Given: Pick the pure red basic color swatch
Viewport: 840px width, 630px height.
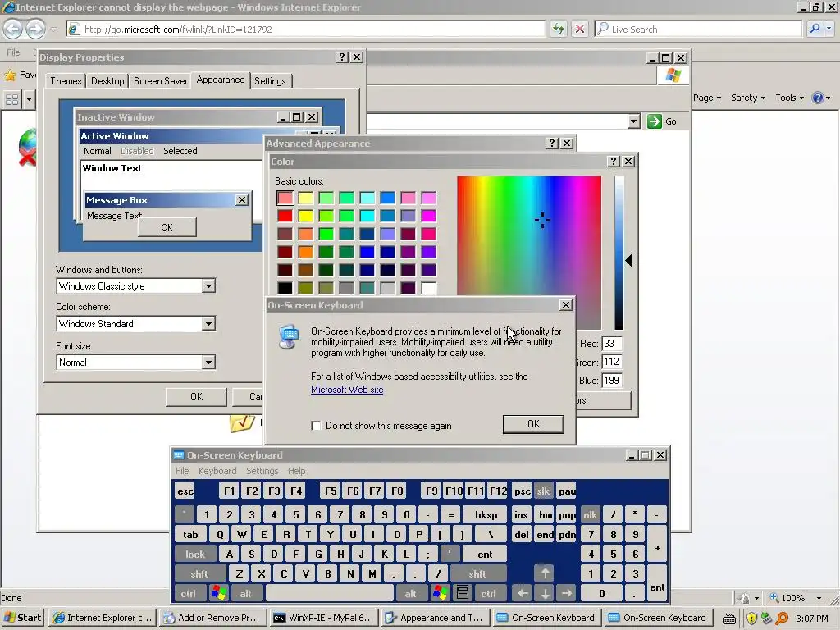Looking at the screenshot, I should coord(285,216).
